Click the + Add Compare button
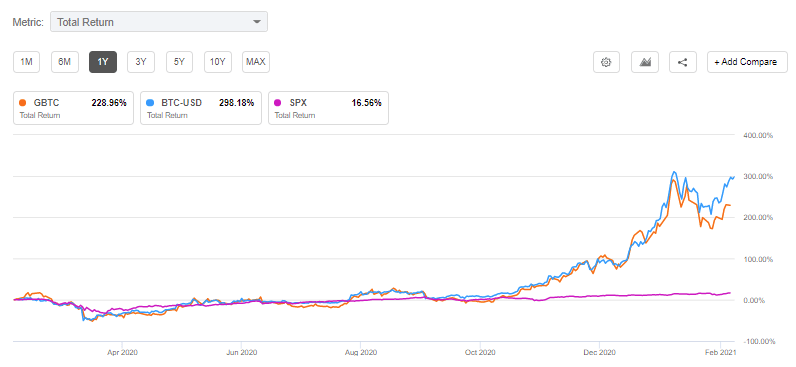This screenshot has height=367, width=796. coord(747,62)
